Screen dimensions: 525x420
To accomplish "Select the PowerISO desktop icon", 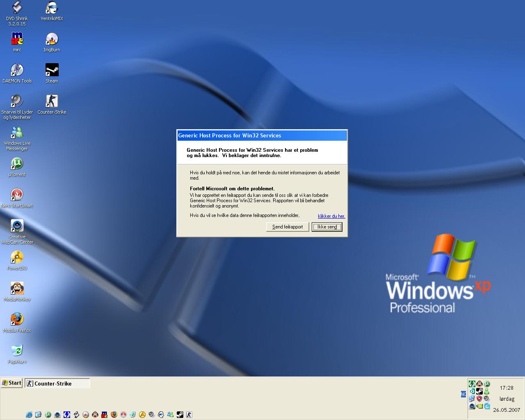I will coord(17,257).
